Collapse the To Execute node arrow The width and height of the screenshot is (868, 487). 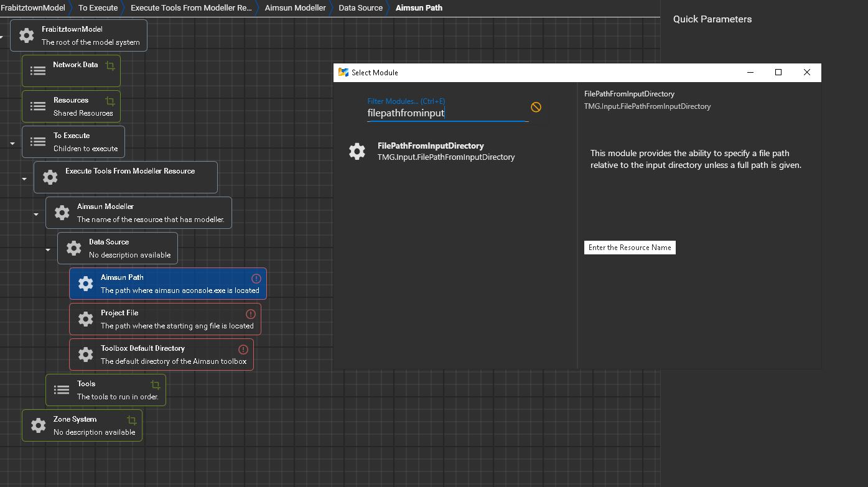coord(12,143)
